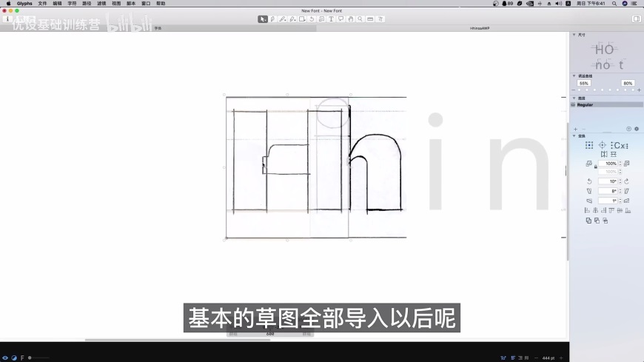Open the 滤镜 menu

[x=101, y=3]
